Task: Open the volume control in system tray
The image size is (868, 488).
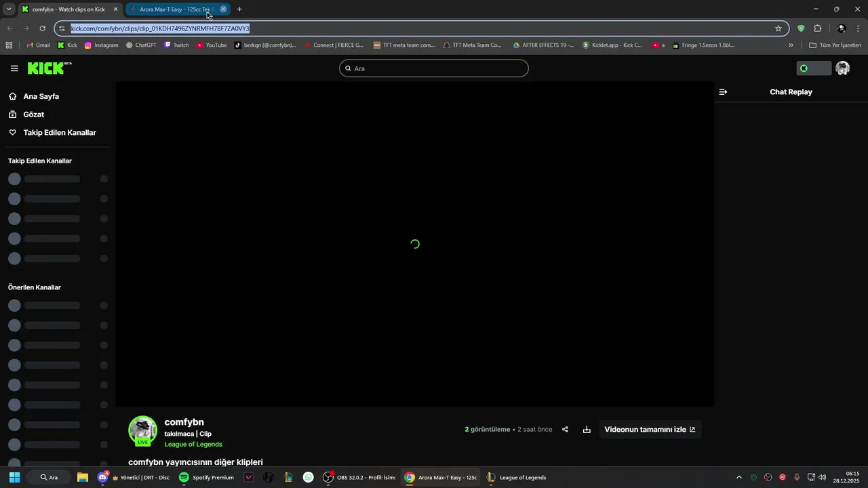Action: tap(823, 477)
